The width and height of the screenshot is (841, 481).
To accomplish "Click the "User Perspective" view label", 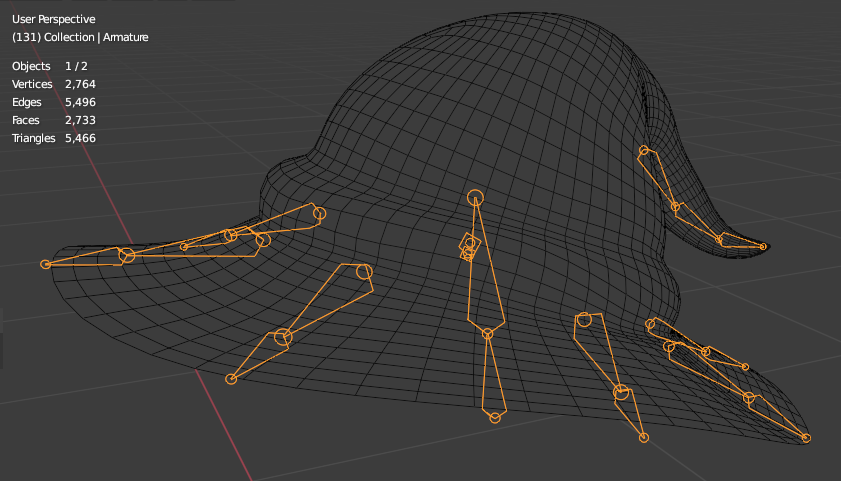I will pyautogui.click(x=54, y=19).
